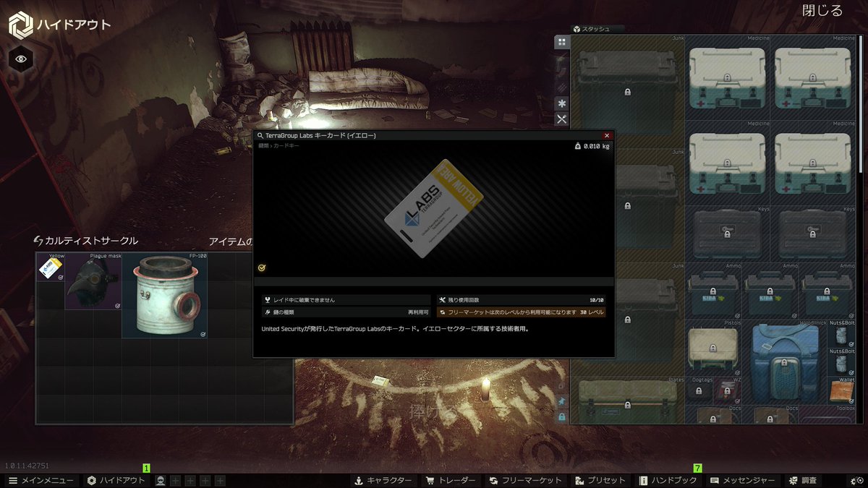Click the 鍵の種類 再利用可 row
This screenshot has height=488, width=868.
click(346, 312)
